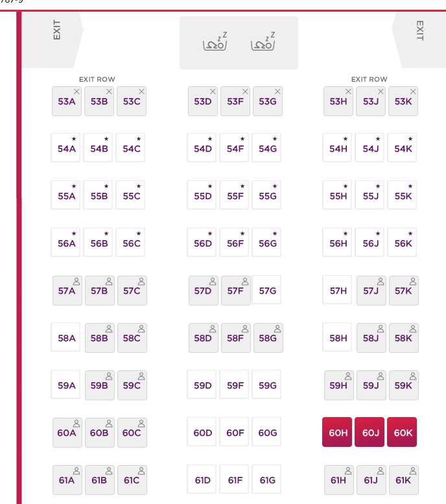Click occupied seat 57A

pyautogui.click(x=67, y=291)
